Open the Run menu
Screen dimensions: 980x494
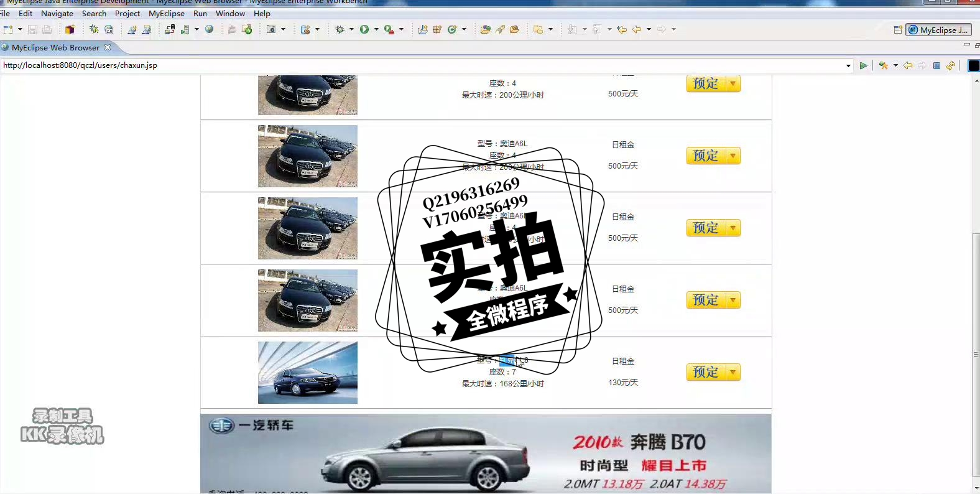[x=200, y=13]
